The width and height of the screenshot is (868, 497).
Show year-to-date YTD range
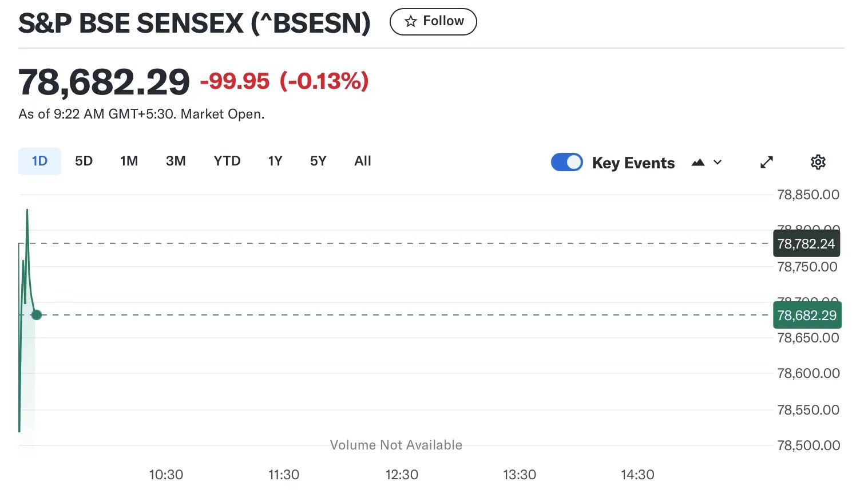click(x=227, y=161)
